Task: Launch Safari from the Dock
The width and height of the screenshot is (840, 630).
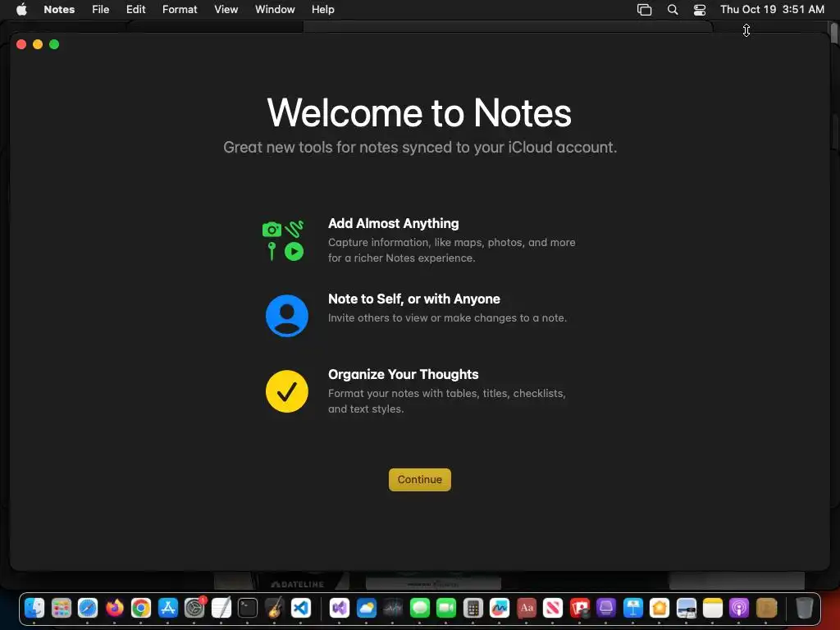Action: [88, 608]
